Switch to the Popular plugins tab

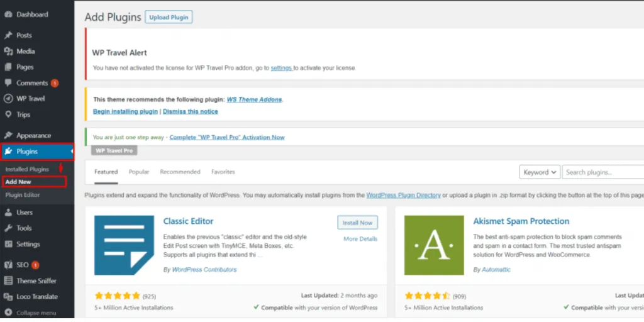point(139,172)
